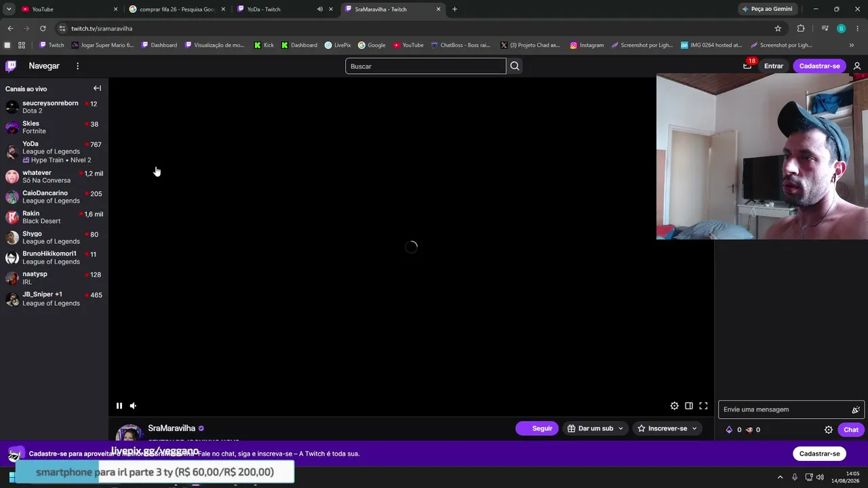Mute the YoDa - Twitch tab audio

pyautogui.click(x=319, y=9)
